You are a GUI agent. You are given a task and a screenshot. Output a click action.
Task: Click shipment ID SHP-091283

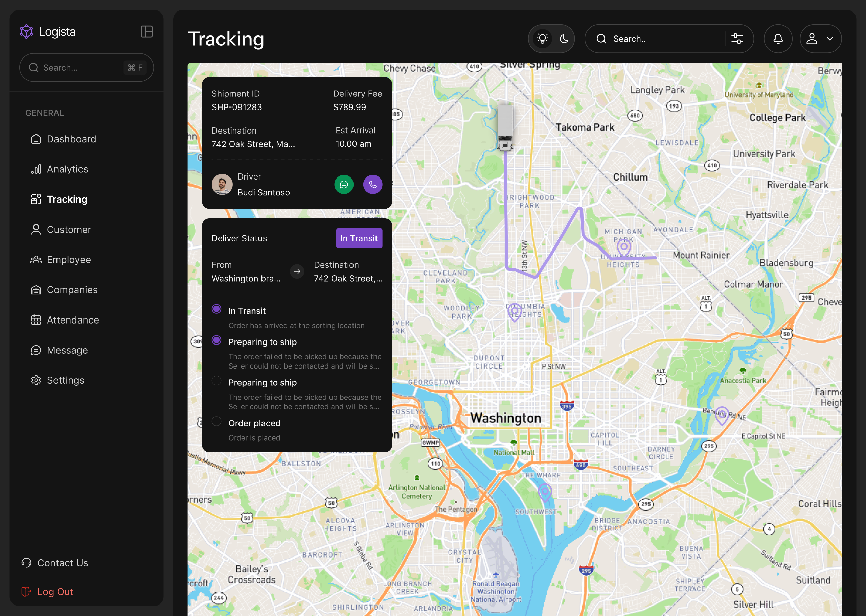point(237,108)
